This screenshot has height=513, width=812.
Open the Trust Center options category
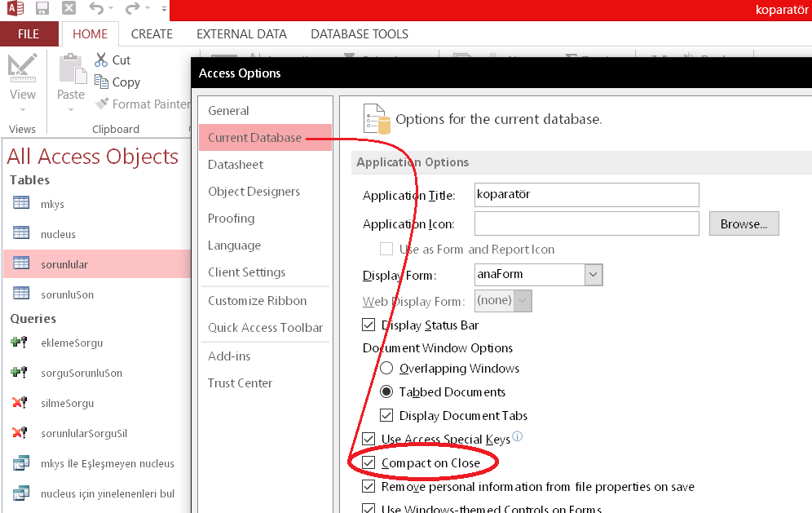(x=240, y=383)
